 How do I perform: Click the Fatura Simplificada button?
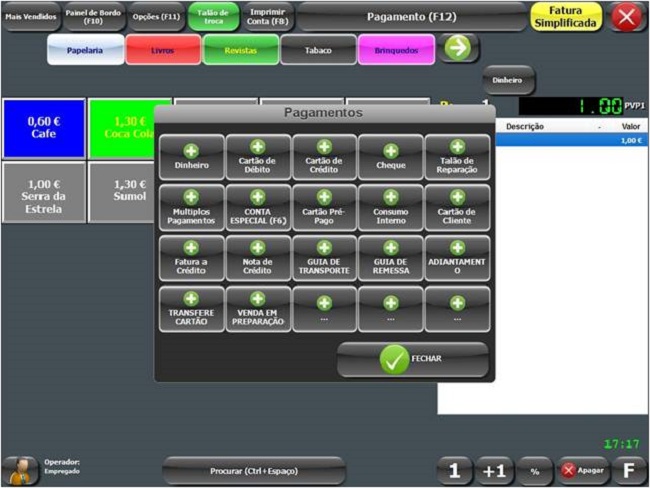566,17
